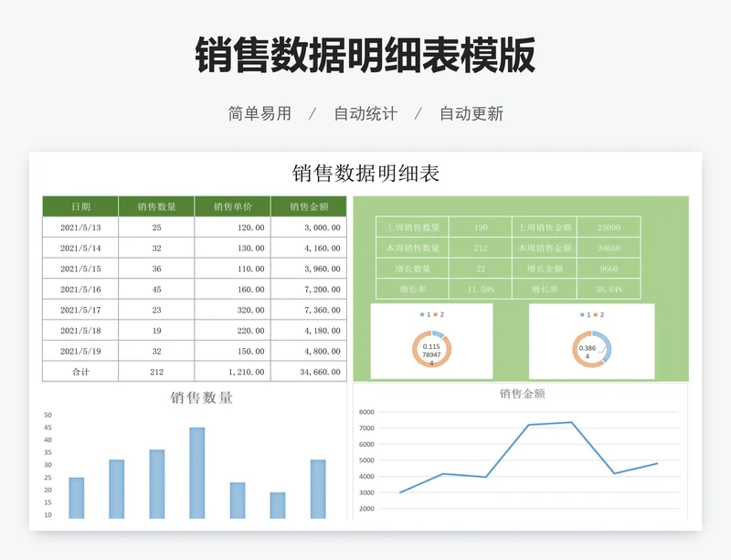
Task: Click the main heading 销售数据明细表模版
Action: pyautogui.click(x=365, y=55)
